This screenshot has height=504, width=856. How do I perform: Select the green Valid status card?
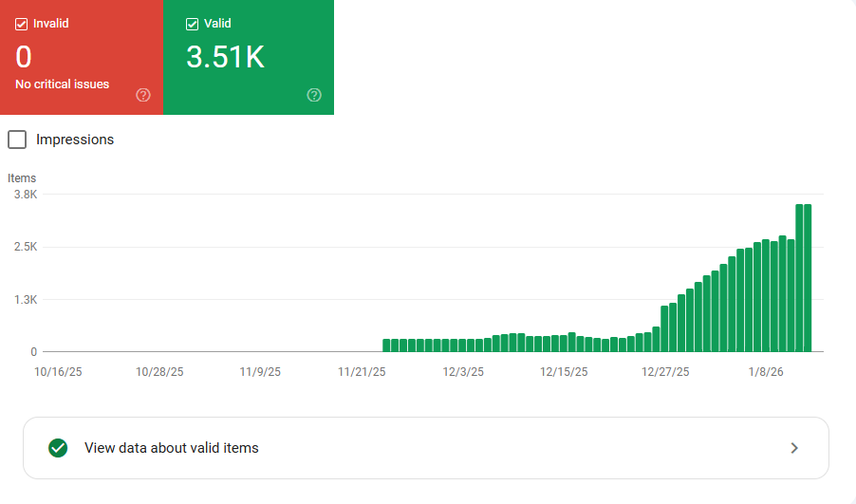[x=249, y=57]
